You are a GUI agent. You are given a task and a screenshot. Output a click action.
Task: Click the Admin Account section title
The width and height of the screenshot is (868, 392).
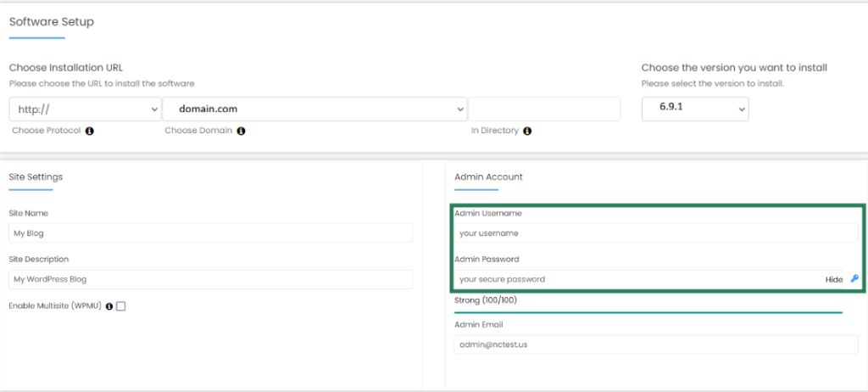pyautogui.click(x=488, y=176)
